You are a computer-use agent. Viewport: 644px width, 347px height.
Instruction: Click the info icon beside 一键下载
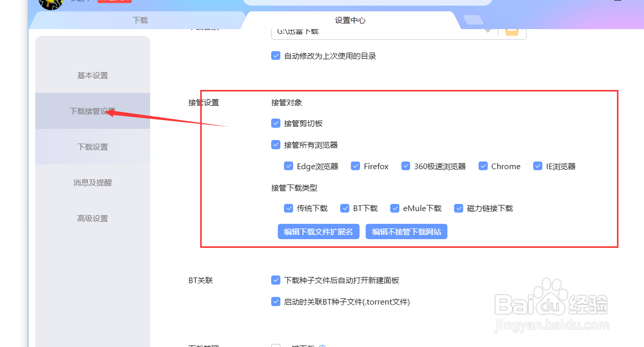323,345
